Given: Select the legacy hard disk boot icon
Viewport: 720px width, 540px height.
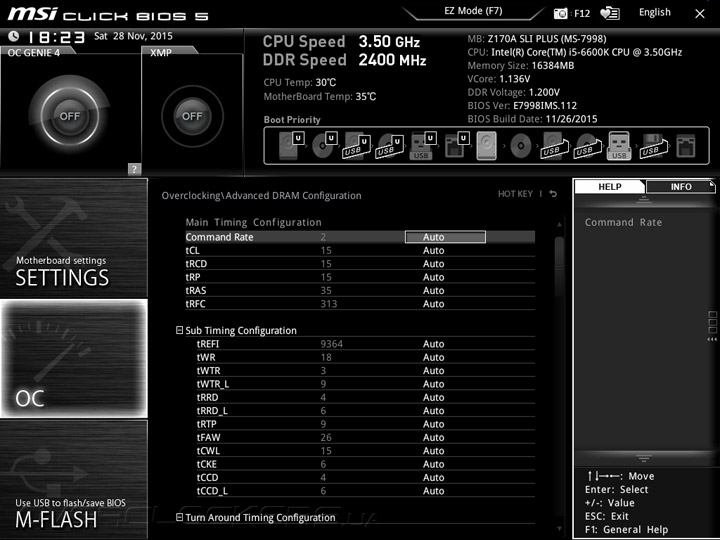Looking at the screenshot, I should pyautogui.click(x=487, y=146).
